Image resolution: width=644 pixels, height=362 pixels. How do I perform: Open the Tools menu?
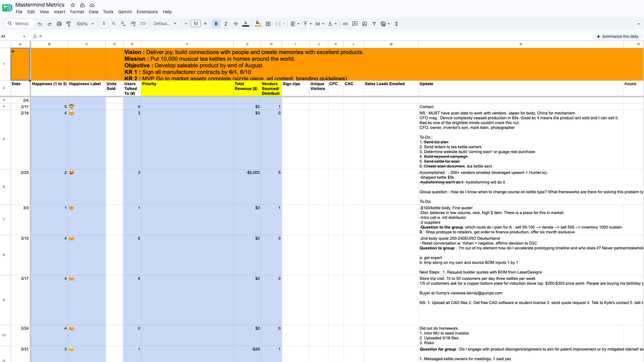click(x=108, y=12)
